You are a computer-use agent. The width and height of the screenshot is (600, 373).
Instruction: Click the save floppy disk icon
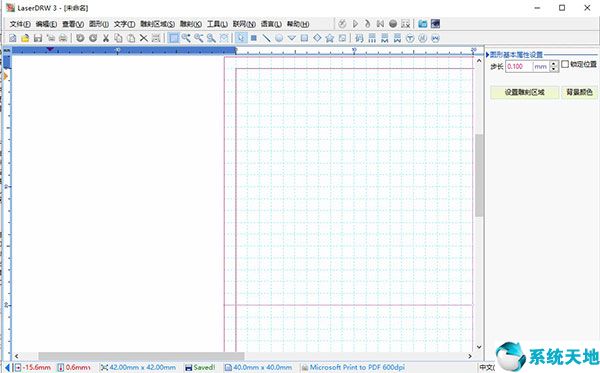pyautogui.click(x=38, y=38)
